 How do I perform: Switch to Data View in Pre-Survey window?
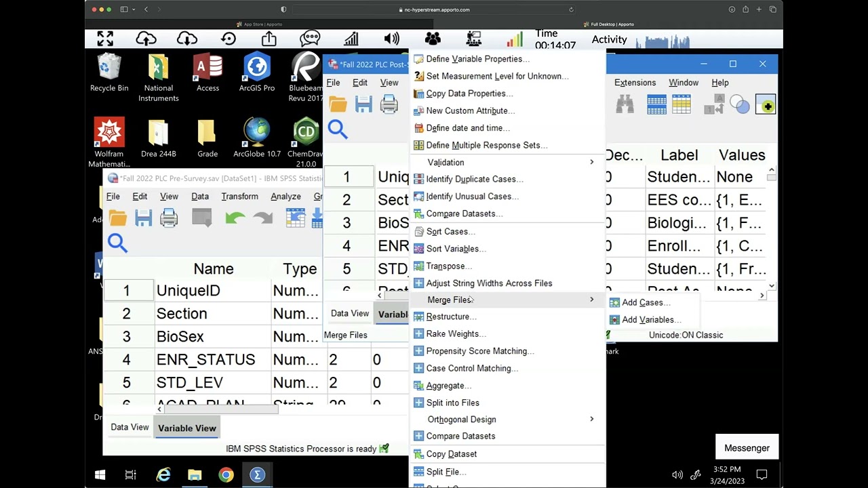point(130,427)
